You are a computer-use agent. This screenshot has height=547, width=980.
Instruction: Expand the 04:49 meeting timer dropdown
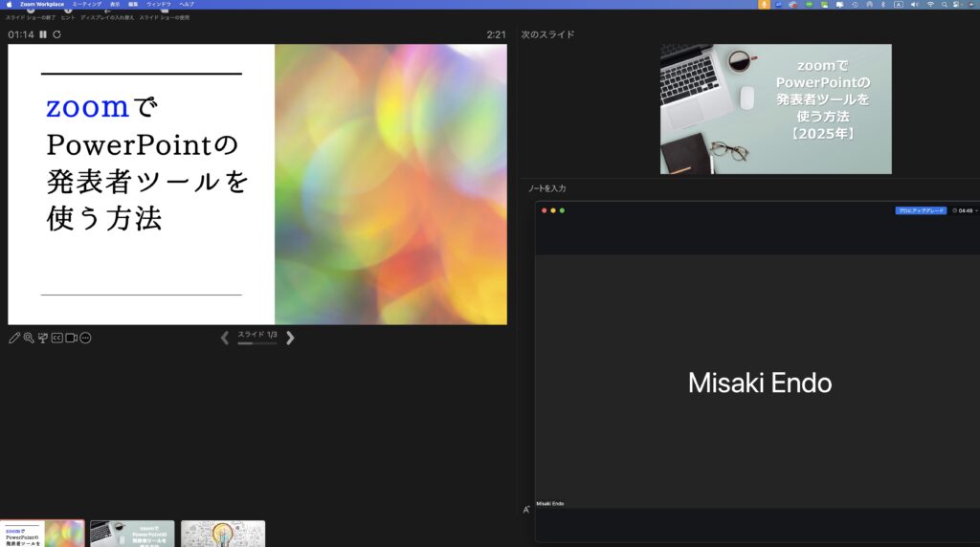click(x=965, y=210)
